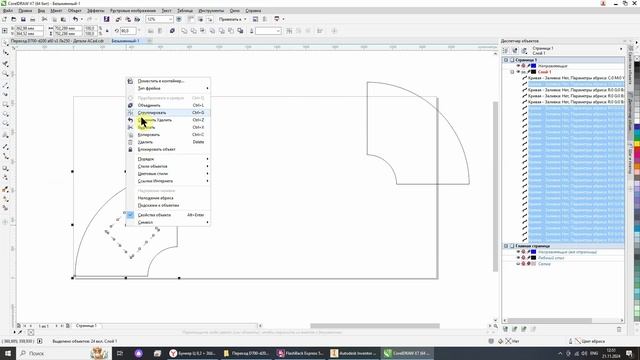Screen dimensions: 640x360
Task: Select the Crop tool in the toolbox
Action: pos(5,64)
